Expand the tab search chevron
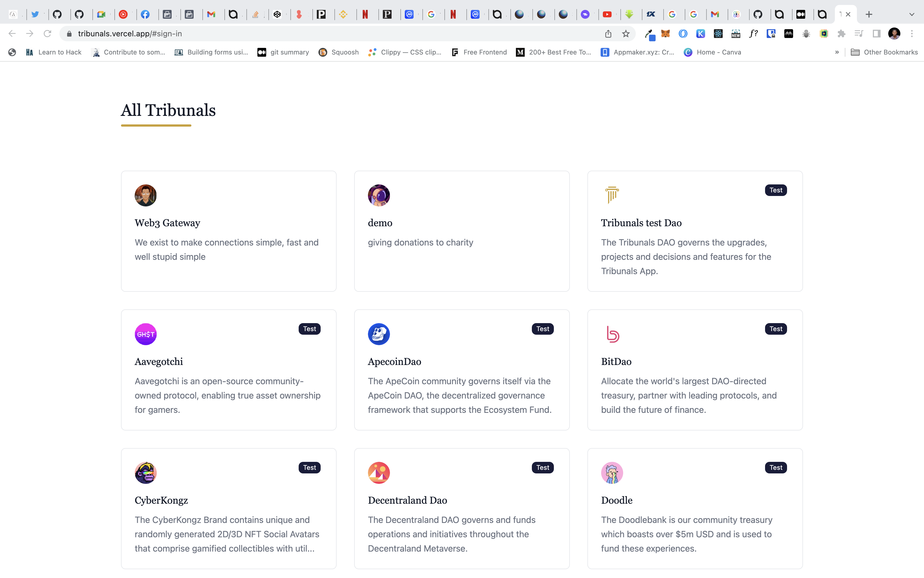Viewport: 924px width, 578px height. 911,15
